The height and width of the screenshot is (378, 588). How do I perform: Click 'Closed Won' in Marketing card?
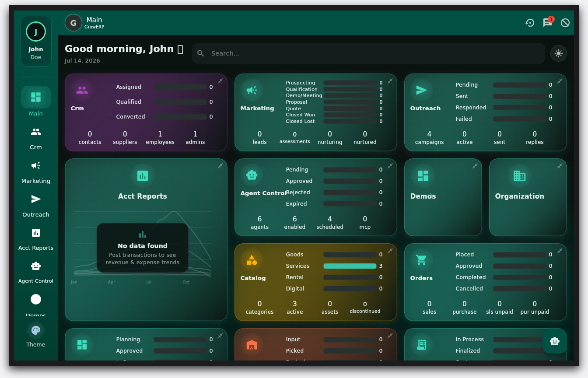301,115
